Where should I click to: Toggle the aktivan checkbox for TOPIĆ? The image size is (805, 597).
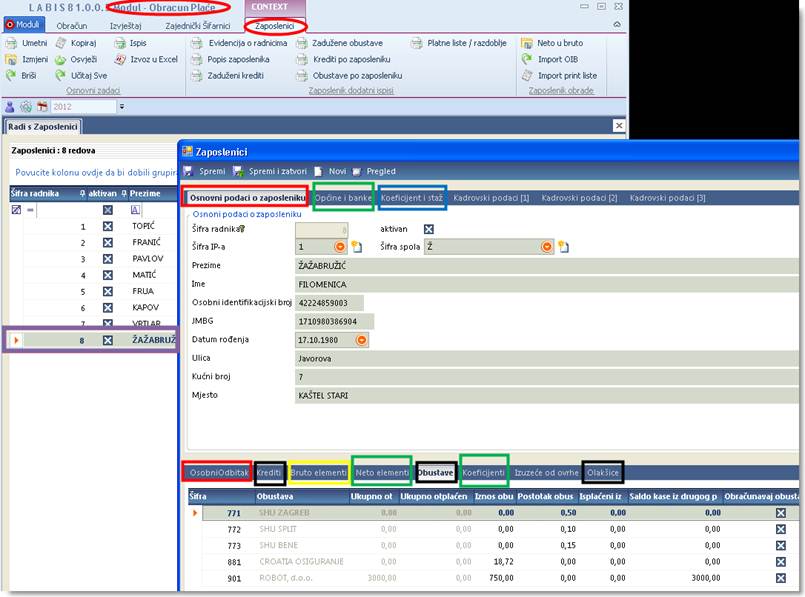click(107, 226)
